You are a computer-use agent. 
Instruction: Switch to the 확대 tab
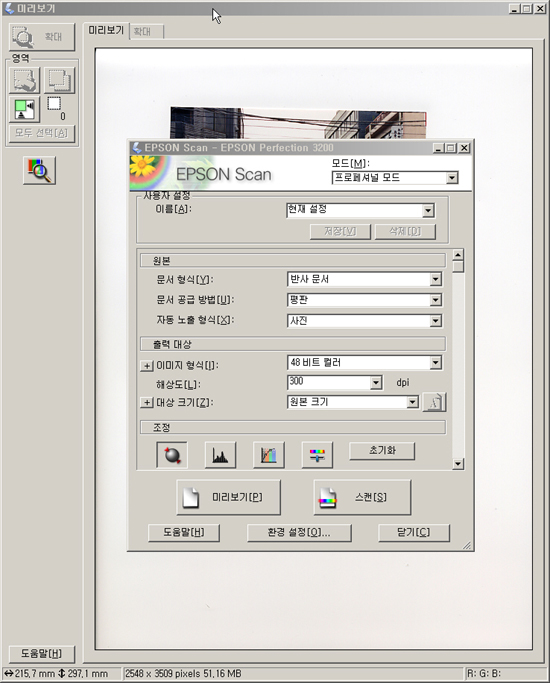tap(146, 32)
